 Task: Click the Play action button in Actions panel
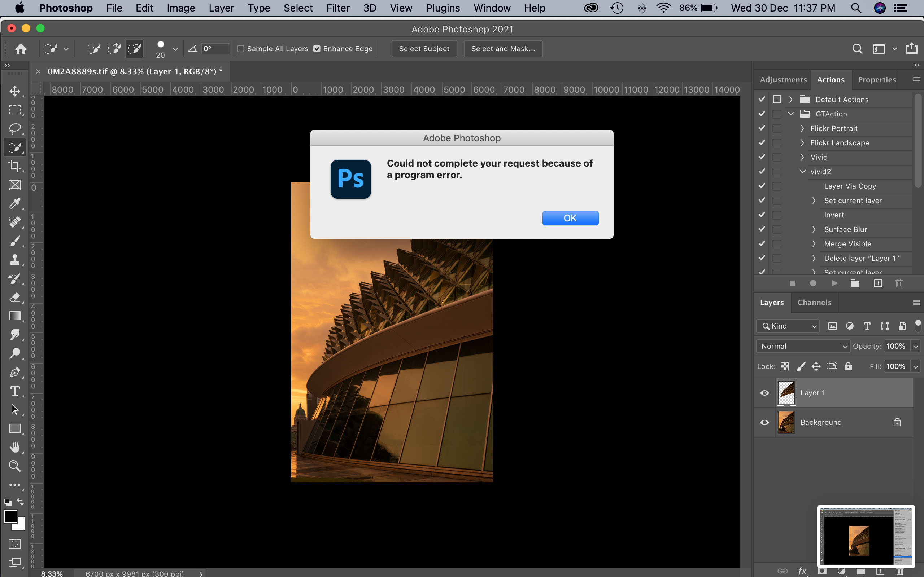(834, 283)
